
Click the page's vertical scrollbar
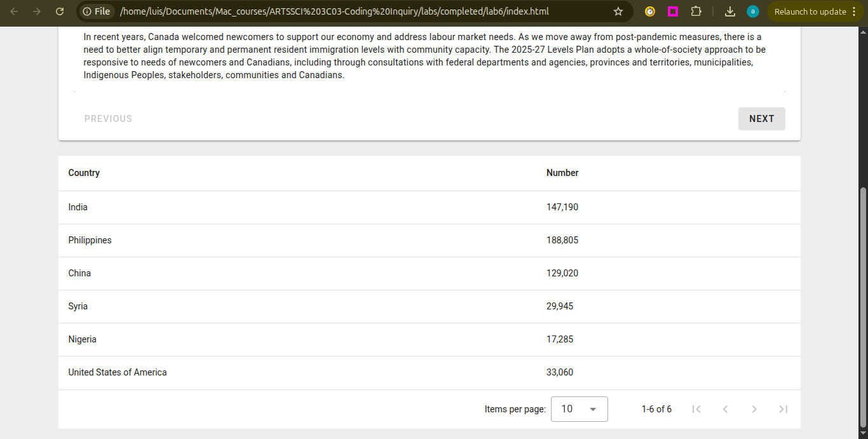point(862,305)
